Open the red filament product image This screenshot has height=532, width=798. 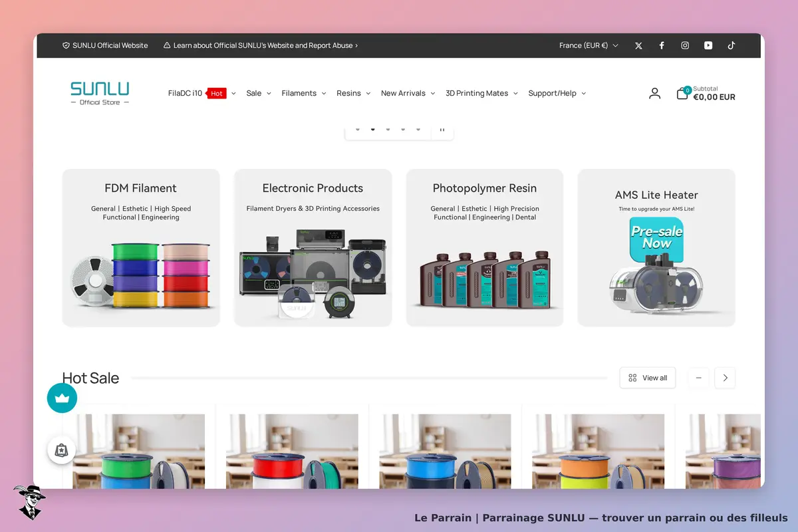pos(292,452)
